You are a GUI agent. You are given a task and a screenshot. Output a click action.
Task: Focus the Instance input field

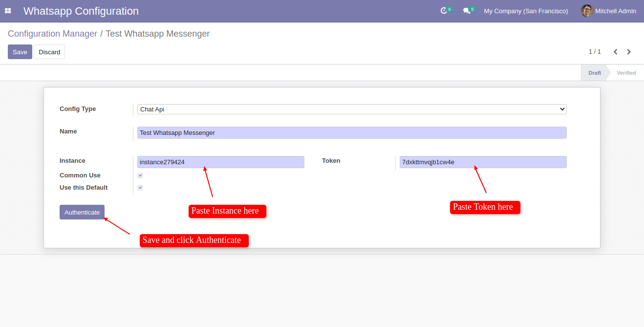coord(220,162)
